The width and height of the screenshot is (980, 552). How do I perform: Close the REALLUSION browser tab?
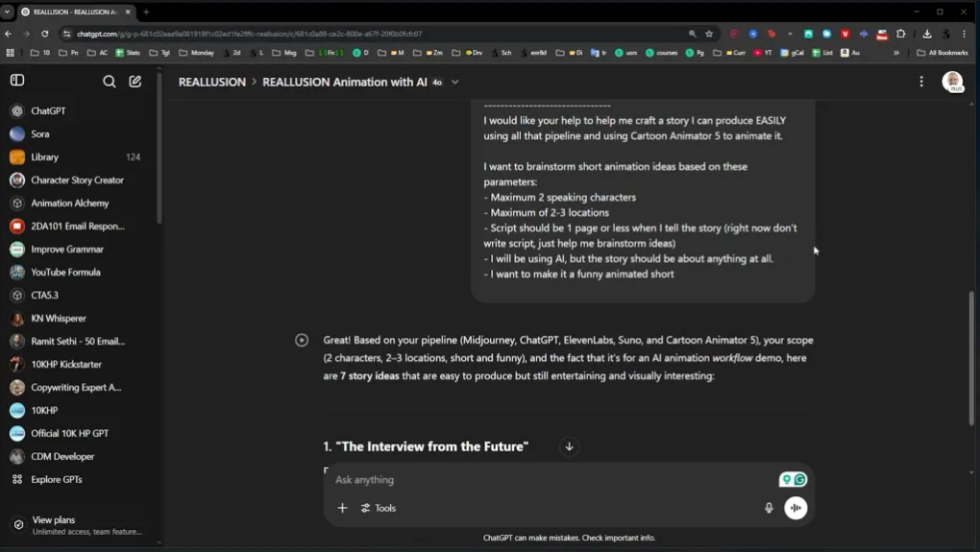click(x=128, y=12)
